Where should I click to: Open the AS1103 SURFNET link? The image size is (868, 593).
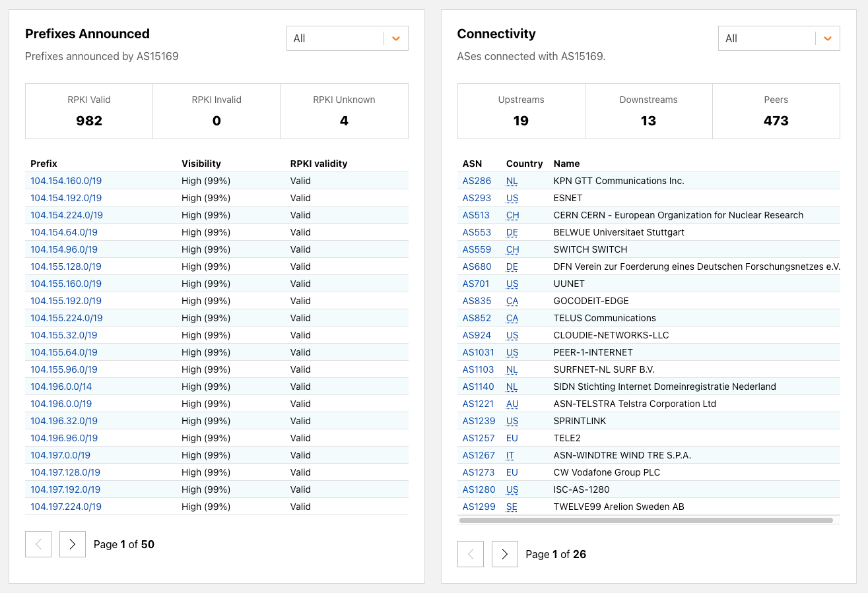point(478,369)
